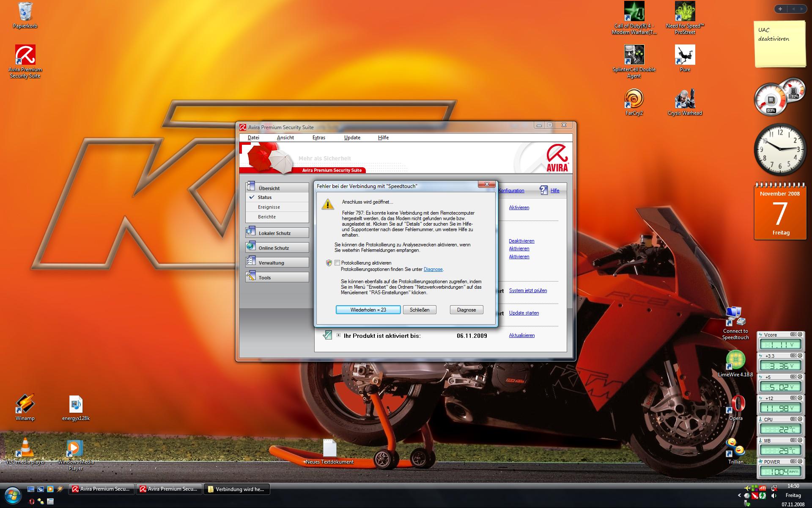This screenshot has width=812, height=508.
Task: Click the Update starten link
Action: 524,313
